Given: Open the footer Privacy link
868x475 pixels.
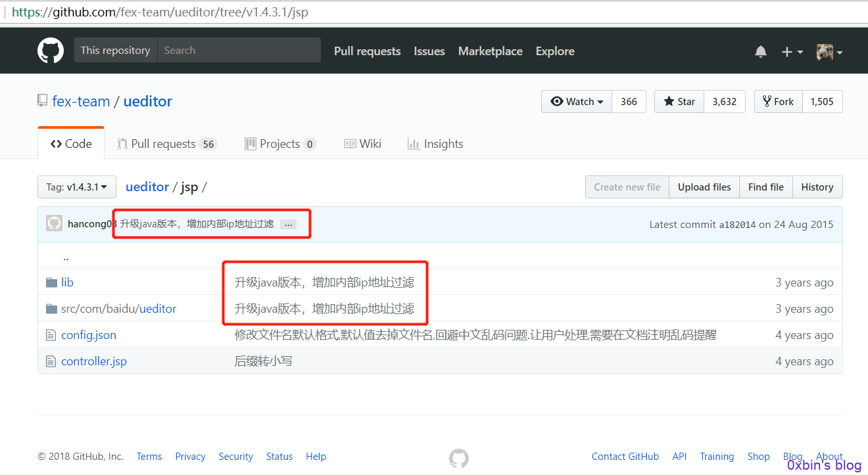Looking at the screenshot, I should pyautogui.click(x=190, y=457).
